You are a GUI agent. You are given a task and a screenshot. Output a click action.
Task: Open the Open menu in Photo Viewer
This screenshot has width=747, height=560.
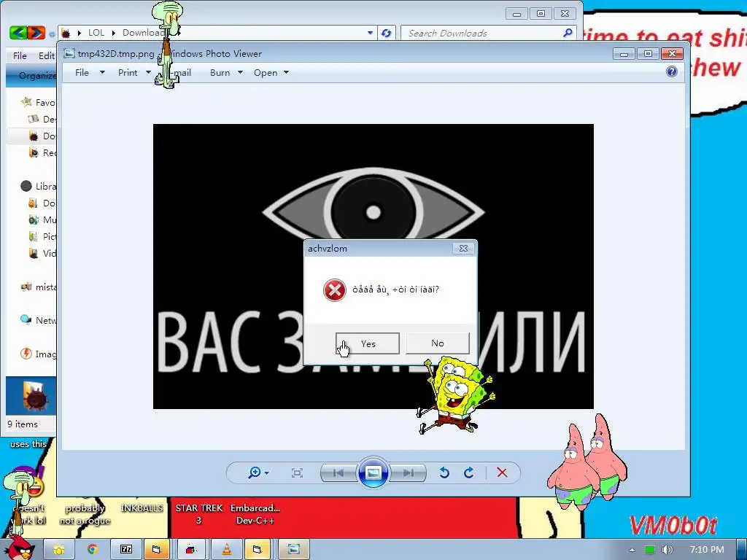click(x=266, y=72)
